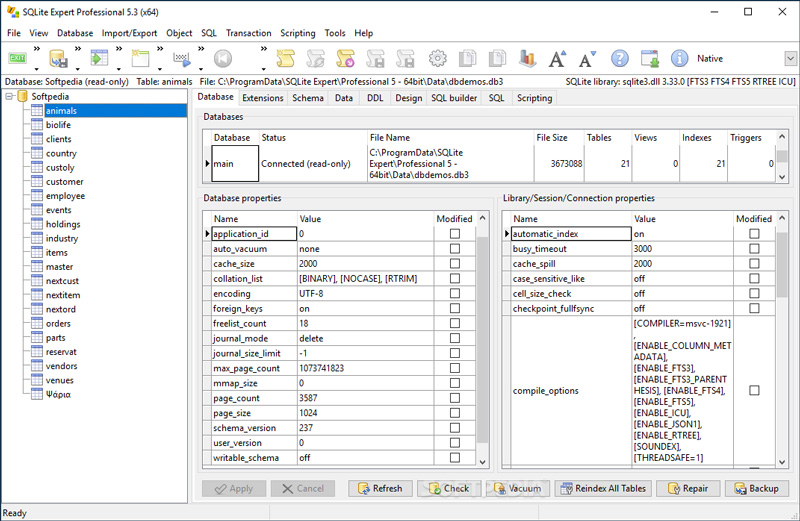Toggle Modified checkbox for compile_options
Image resolution: width=800 pixels, height=521 pixels.
(x=754, y=390)
